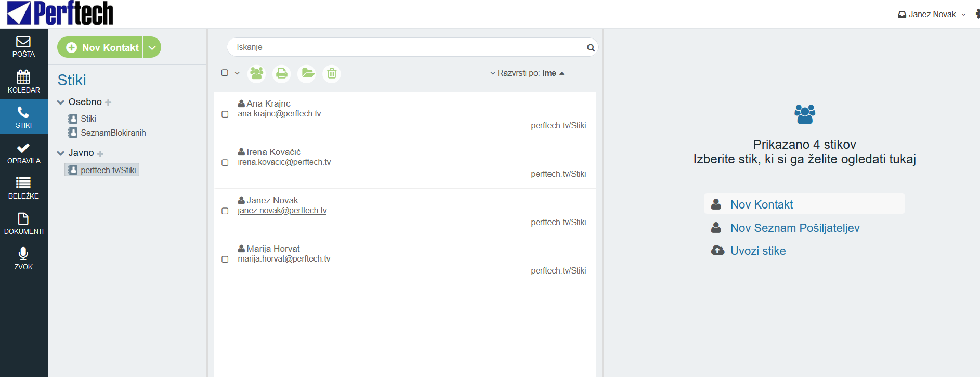Click the large blue contacts group icon
Screen dimensions: 980x377
pyautogui.click(x=804, y=114)
